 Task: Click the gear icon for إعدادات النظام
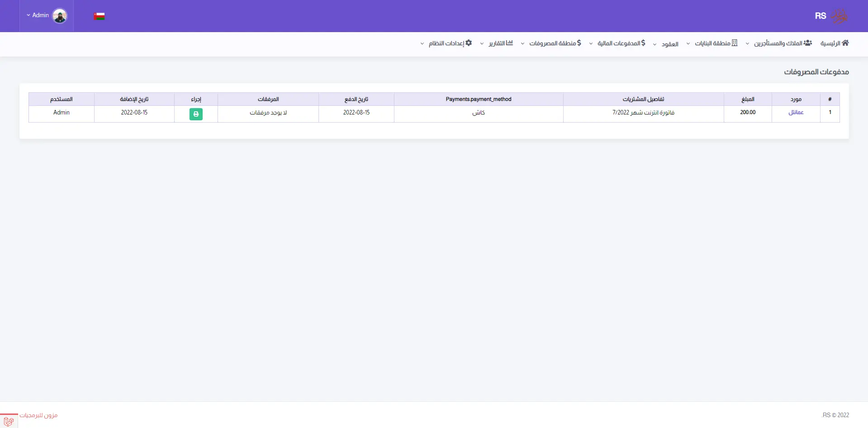coord(469,43)
